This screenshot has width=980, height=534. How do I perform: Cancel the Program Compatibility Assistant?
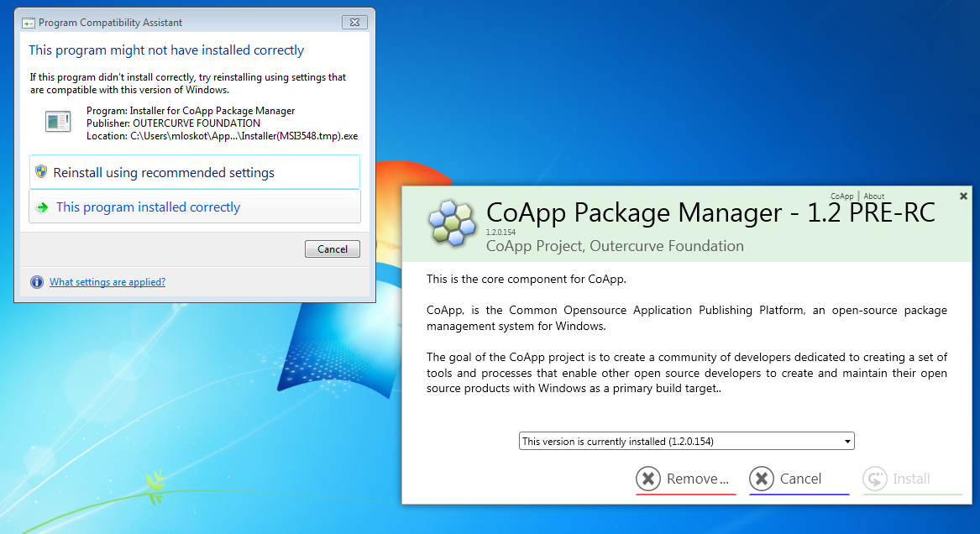332,249
